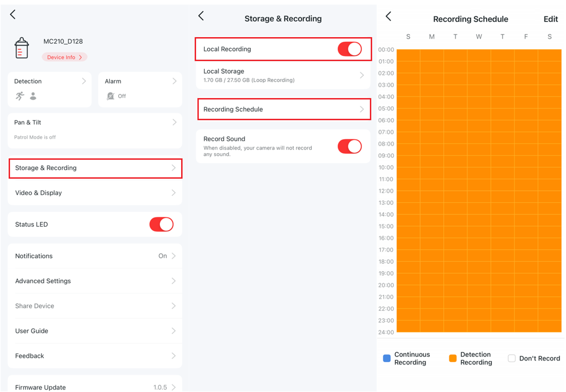Screen dimensions: 566x392
Task: Open the Device Info link
Action: (x=64, y=57)
